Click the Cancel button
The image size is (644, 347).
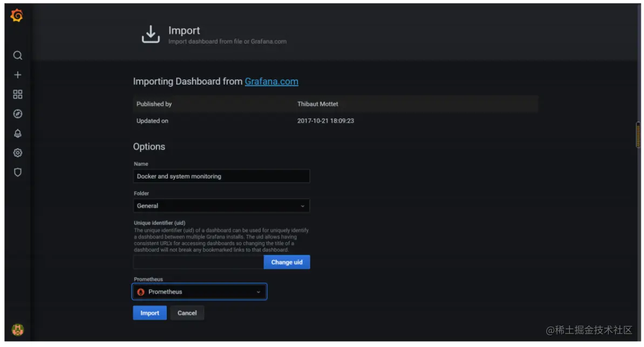pos(187,313)
